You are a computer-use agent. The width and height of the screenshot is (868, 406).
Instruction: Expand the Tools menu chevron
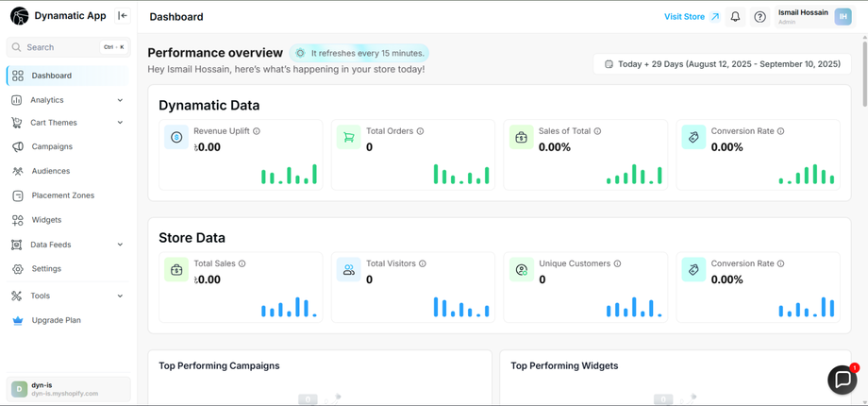120,296
